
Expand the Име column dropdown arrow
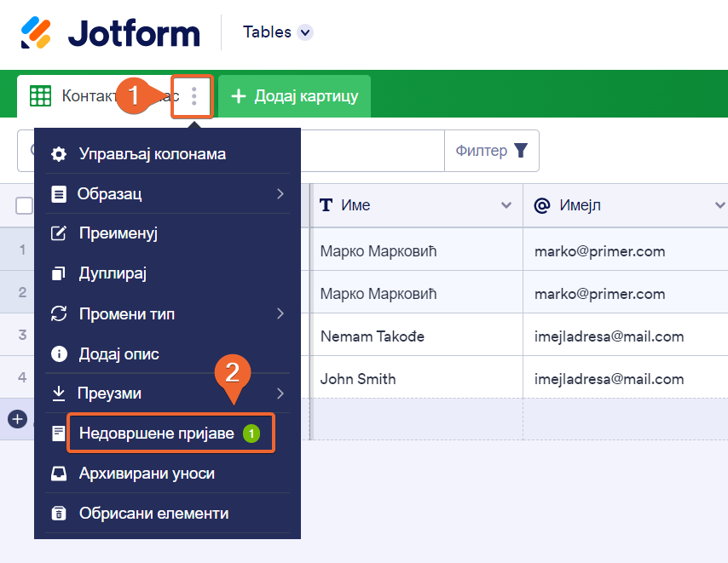(506, 205)
